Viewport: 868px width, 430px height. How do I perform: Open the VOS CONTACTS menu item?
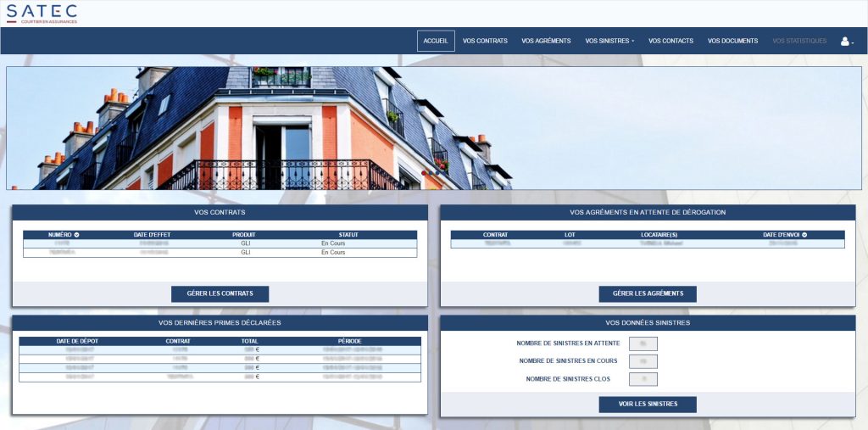[671, 41]
